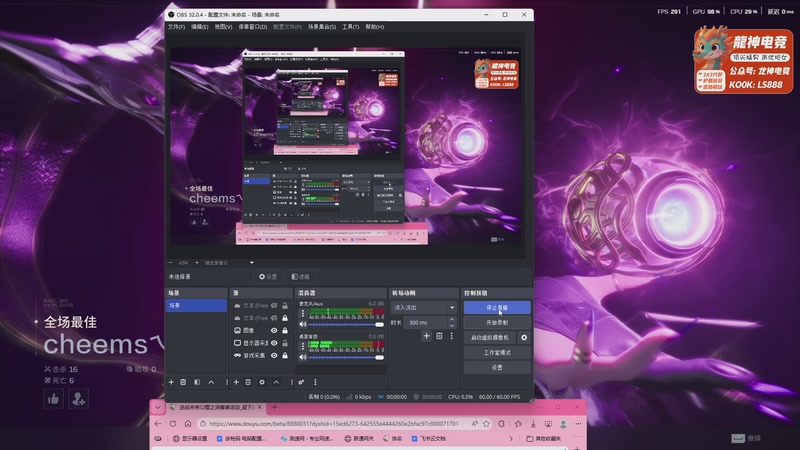Remove the transition with the trash icon
The width and height of the screenshot is (800, 450).
[439, 336]
